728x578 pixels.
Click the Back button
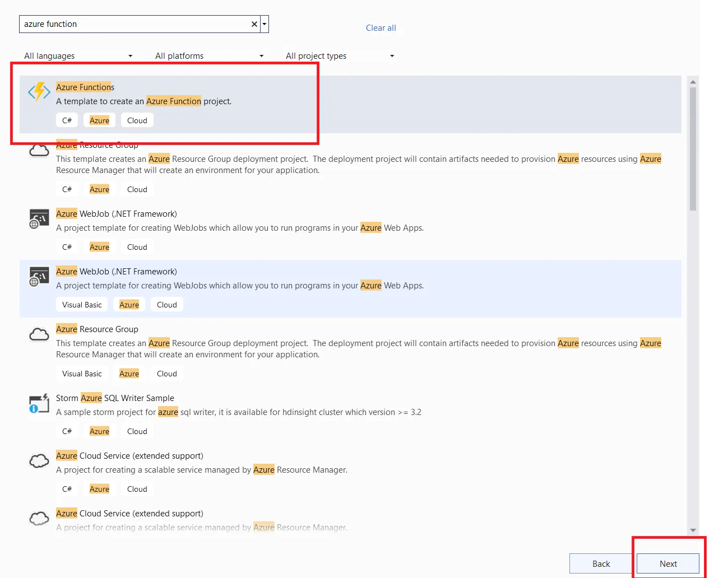coord(601,564)
